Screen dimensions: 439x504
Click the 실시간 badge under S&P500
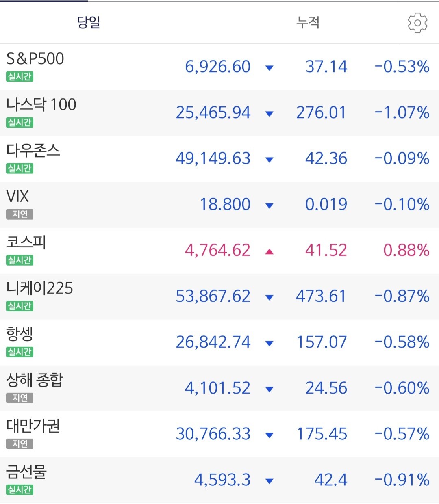20,77
